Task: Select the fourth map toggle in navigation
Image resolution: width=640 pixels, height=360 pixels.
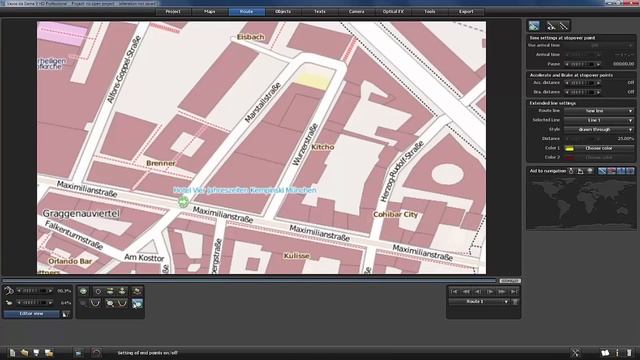Action: pos(630,171)
